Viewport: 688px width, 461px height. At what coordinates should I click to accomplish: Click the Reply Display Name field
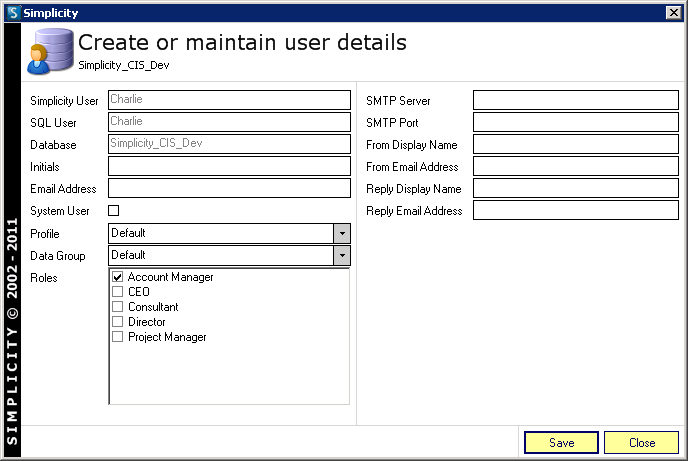click(x=576, y=188)
